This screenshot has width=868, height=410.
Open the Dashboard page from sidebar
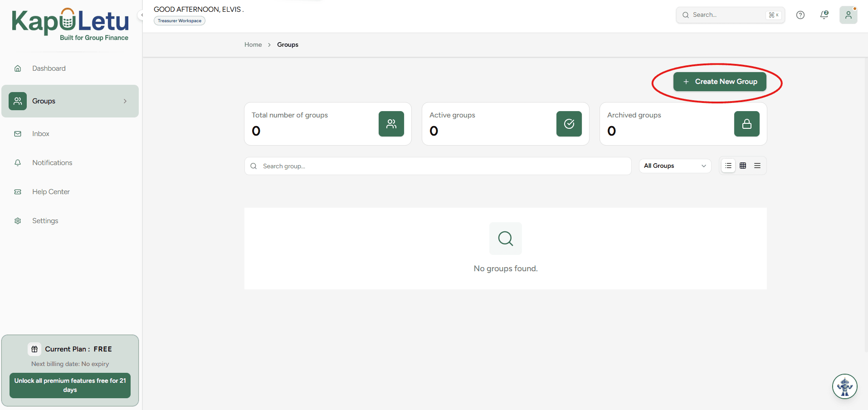click(x=49, y=68)
